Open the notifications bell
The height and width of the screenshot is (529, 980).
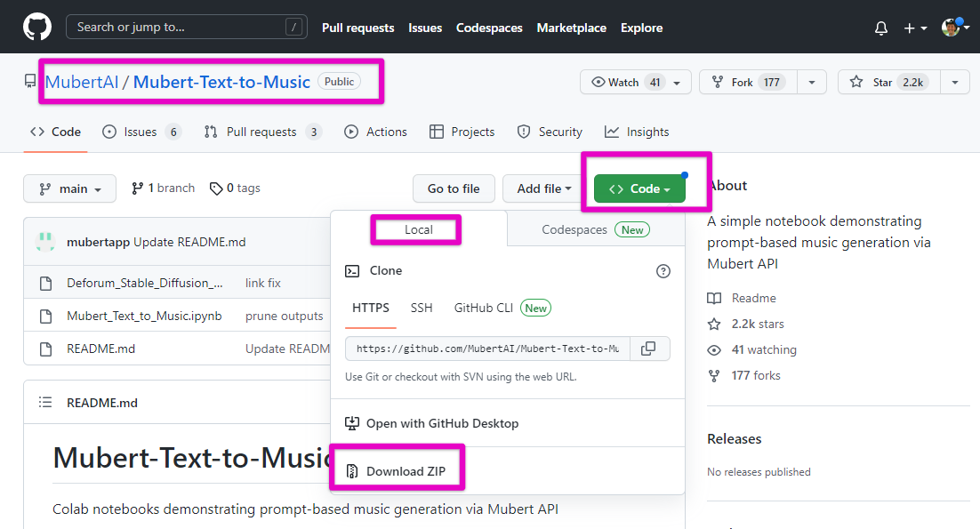(x=880, y=28)
